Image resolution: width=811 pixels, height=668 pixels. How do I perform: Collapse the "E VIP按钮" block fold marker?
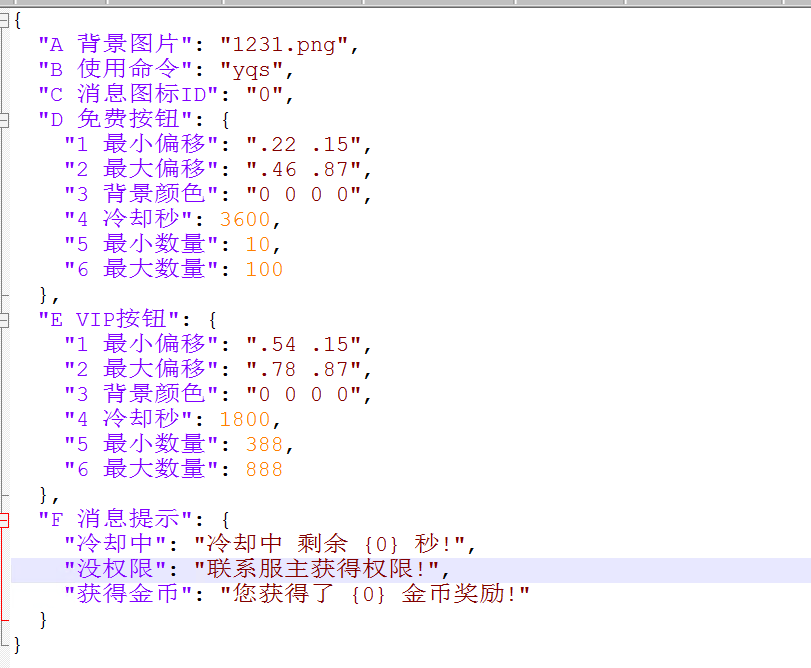point(4,320)
